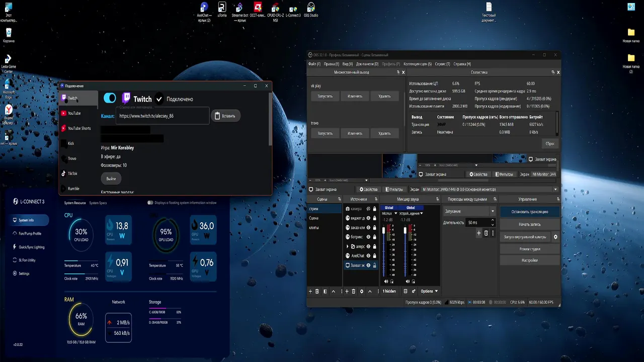
Task: Open Файл menu in OBS
Action: [314, 64]
